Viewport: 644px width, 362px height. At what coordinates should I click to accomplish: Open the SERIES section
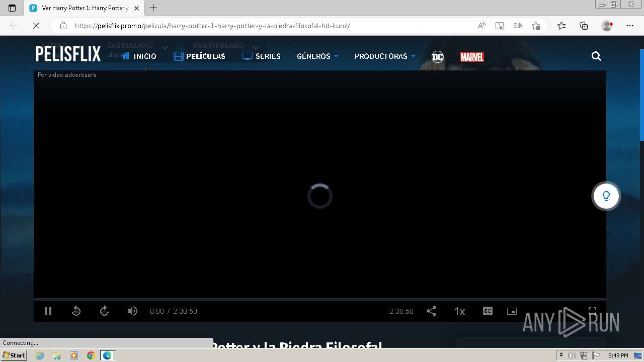tap(262, 56)
